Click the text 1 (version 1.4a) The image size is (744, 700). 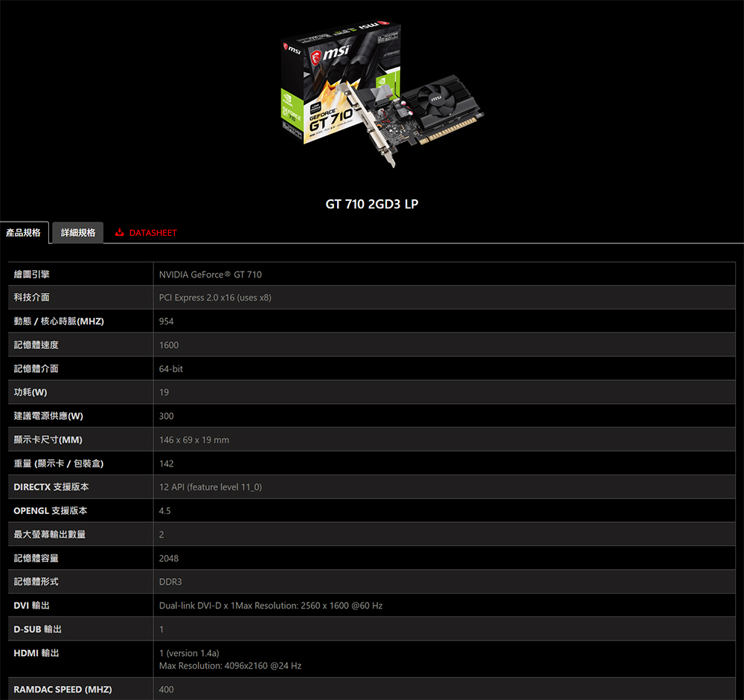click(189, 653)
